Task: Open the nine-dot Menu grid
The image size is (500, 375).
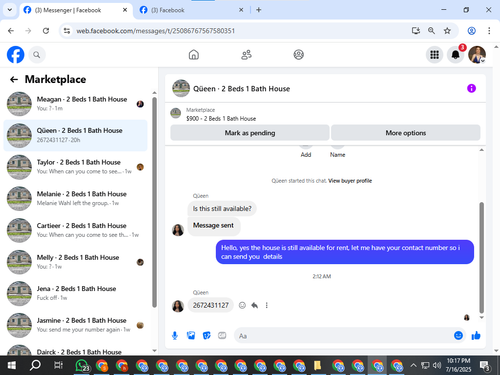Action: click(x=434, y=55)
